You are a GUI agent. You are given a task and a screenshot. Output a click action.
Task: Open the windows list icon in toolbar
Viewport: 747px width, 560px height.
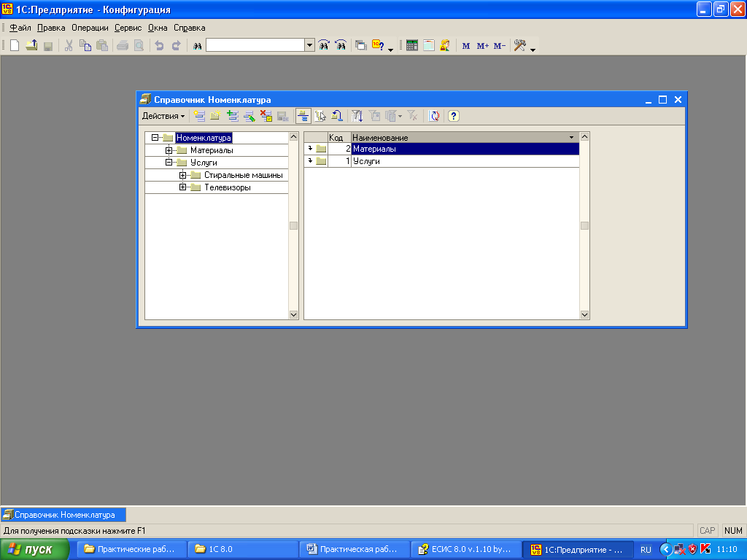pyautogui.click(x=361, y=46)
